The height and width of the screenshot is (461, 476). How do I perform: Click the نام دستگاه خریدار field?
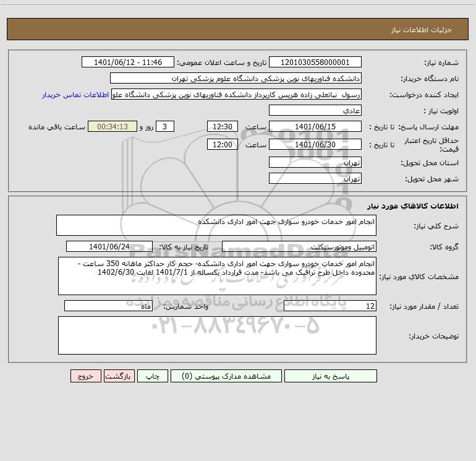click(236, 78)
